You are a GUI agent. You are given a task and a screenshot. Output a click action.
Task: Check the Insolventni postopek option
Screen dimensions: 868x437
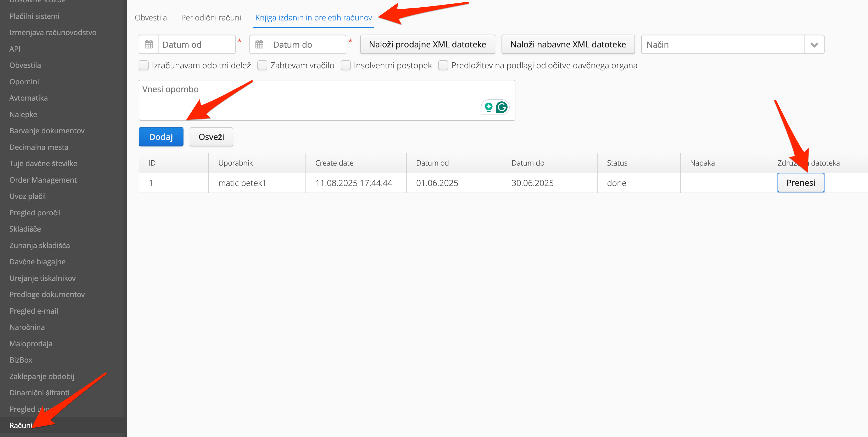[346, 65]
